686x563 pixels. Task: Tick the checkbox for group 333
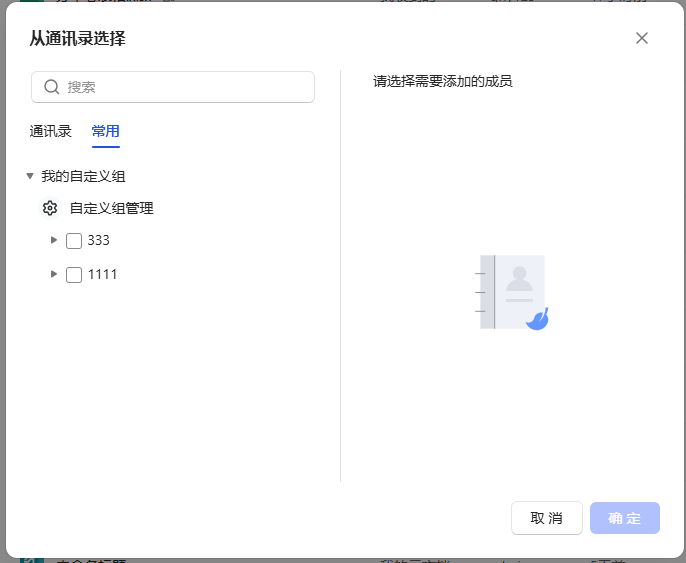tap(74, 241)
